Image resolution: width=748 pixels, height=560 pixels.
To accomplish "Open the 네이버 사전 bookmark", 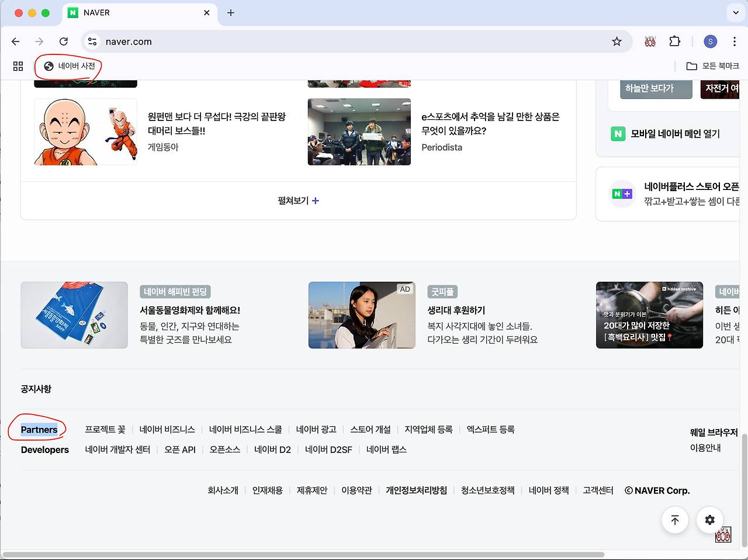I will [70, 66].
